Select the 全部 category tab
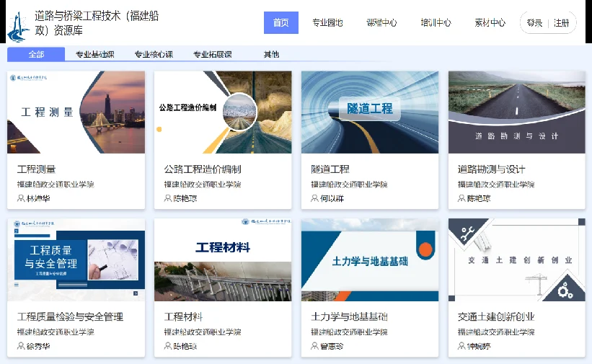The width and height of the screenshot is (592, 364). click(36, 54)
